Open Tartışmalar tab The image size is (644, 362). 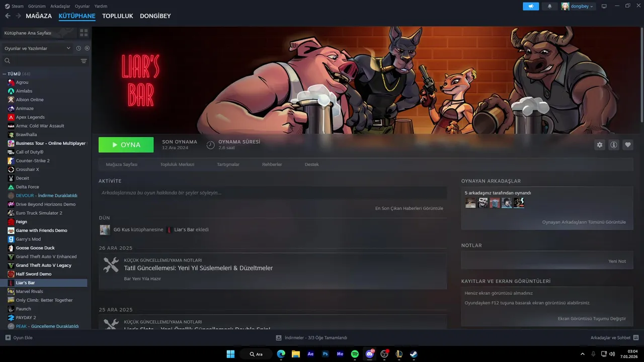[228, 164]
